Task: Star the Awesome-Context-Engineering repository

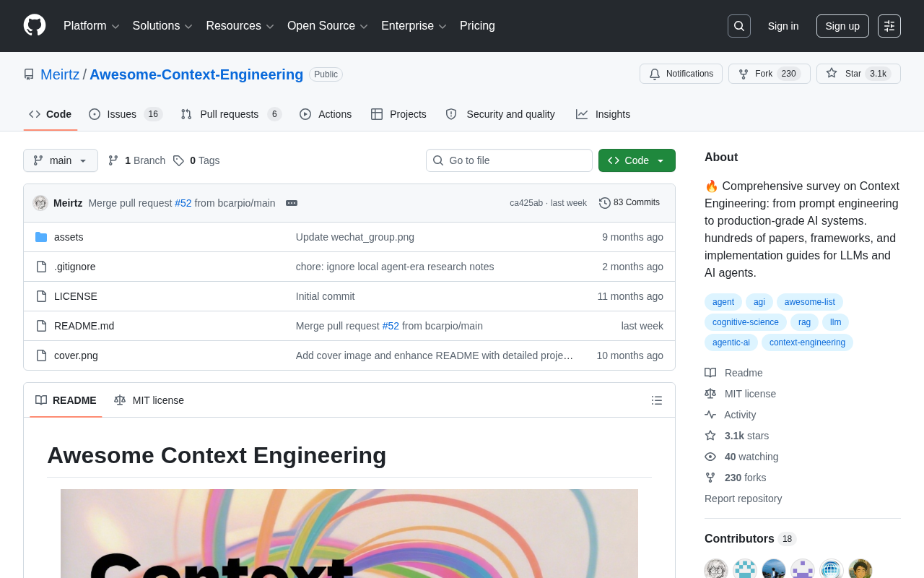Action: [x=858, y=74]
